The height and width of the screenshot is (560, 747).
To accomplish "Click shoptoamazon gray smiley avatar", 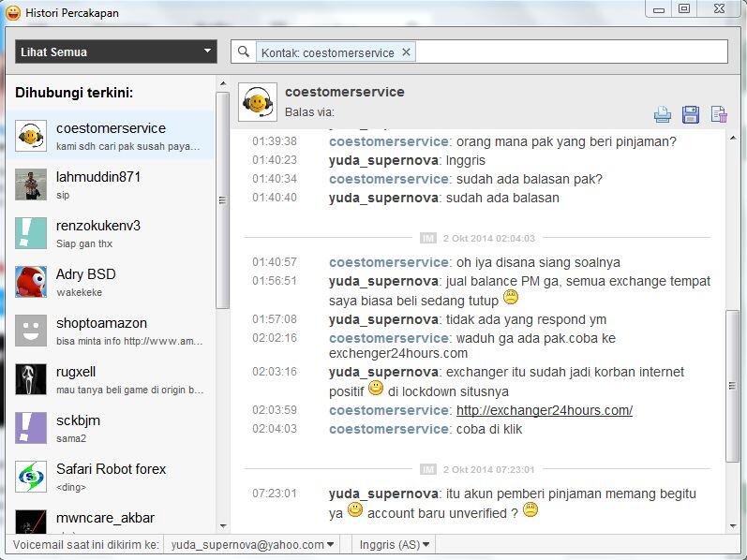I will [x=31, y=331].
